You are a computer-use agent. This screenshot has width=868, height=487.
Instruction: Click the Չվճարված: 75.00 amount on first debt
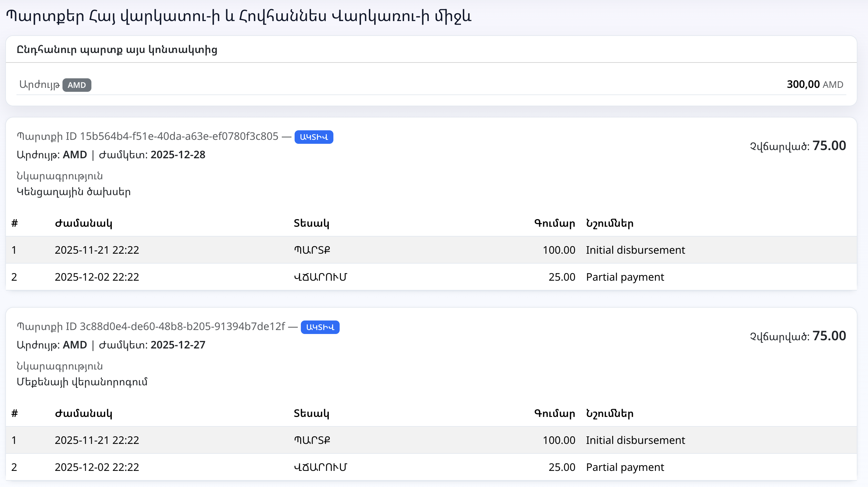pyautogui.click(x=798, y=145)
